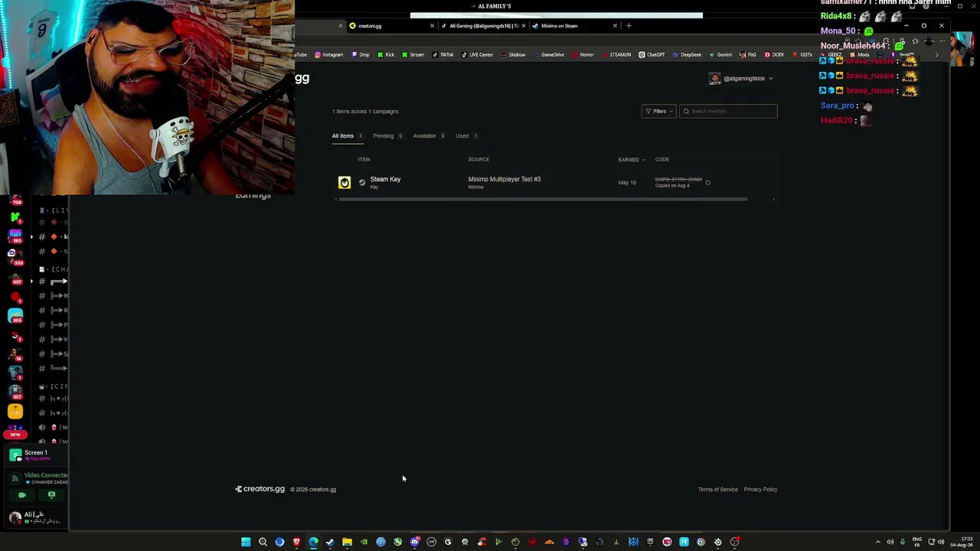Click the CODE column header
980x551 pixels.
pos(662,159)
